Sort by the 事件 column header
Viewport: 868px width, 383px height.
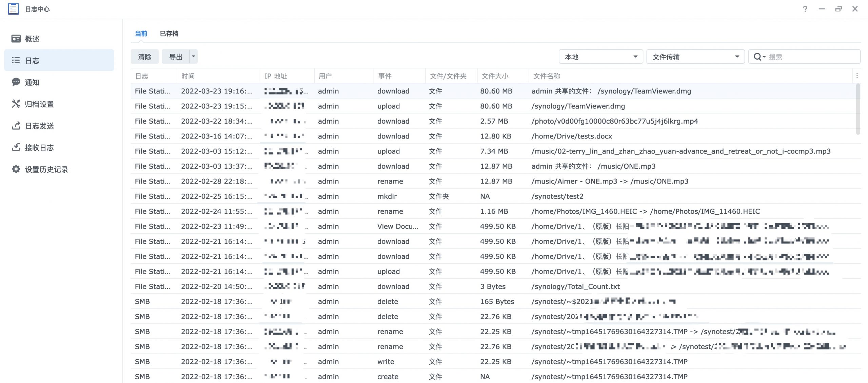399,76
